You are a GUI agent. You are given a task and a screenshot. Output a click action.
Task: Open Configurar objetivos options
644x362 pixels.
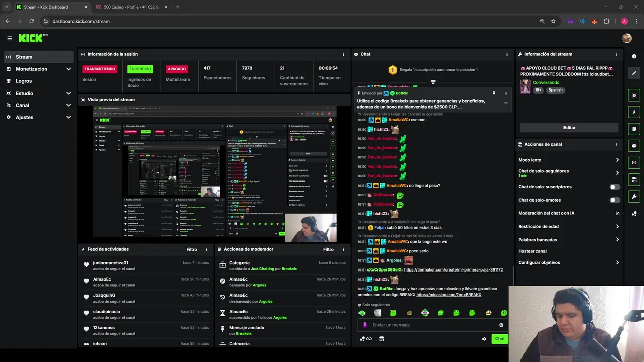click(569, 262)
